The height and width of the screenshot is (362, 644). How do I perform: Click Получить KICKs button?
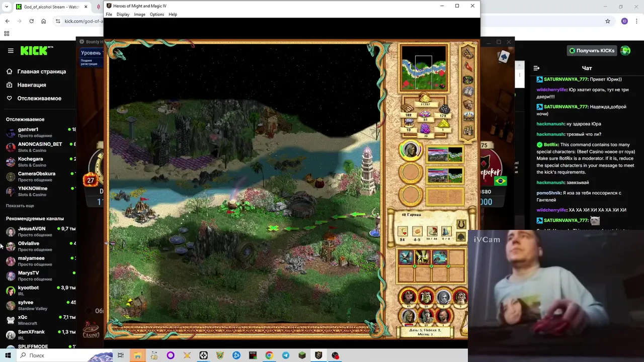592,50
